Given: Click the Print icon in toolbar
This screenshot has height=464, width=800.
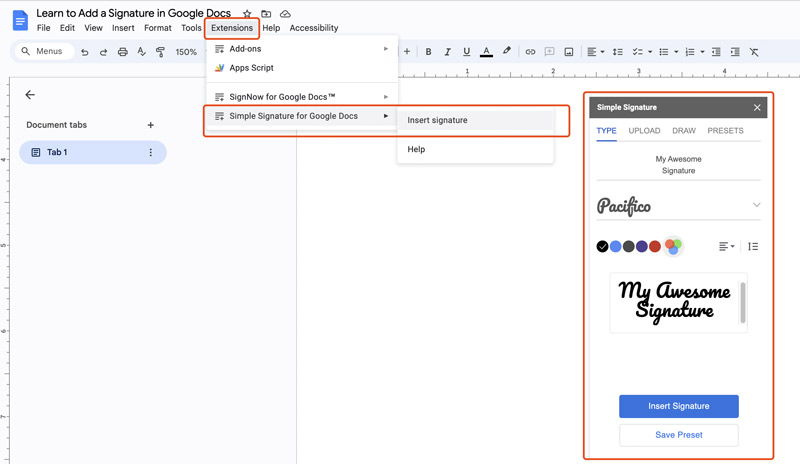Looking at the screenshot, I should click(122, 52).
